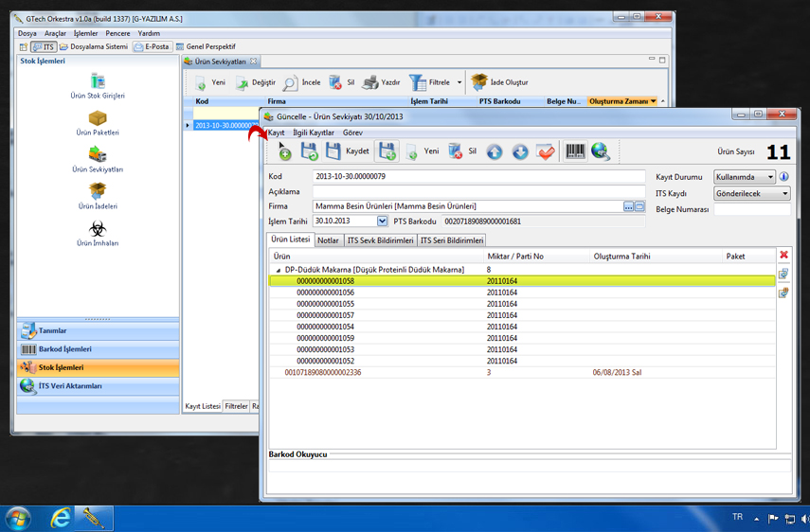Select the Filtreler tab in the main window
The height and width of the screenshot is (532, 810).
tap(237, 407)
